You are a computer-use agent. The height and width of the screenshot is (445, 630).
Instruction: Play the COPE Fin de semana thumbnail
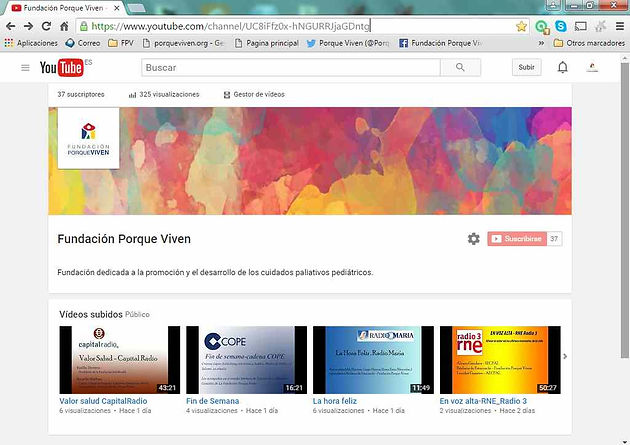(x=246, y=360)
